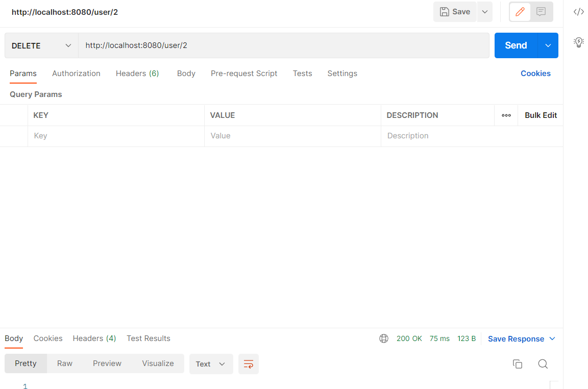Open the code snippet panel icon
Screen dimensions: 588x389
click(x=579, y=12)
